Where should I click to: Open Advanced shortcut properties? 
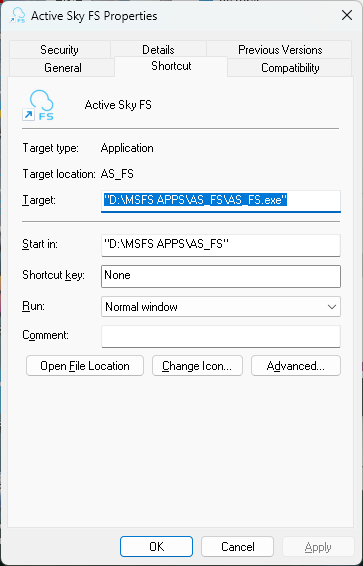click(x=296, y=366)
